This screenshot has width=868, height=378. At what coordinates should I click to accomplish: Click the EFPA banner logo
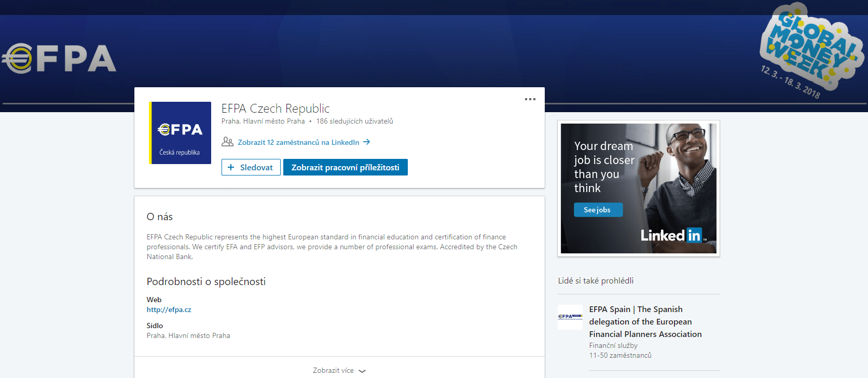(59, 58)
